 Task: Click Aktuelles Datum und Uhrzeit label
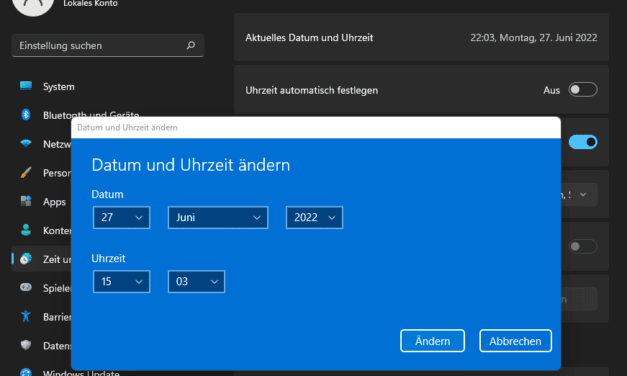tap(309, 38)
